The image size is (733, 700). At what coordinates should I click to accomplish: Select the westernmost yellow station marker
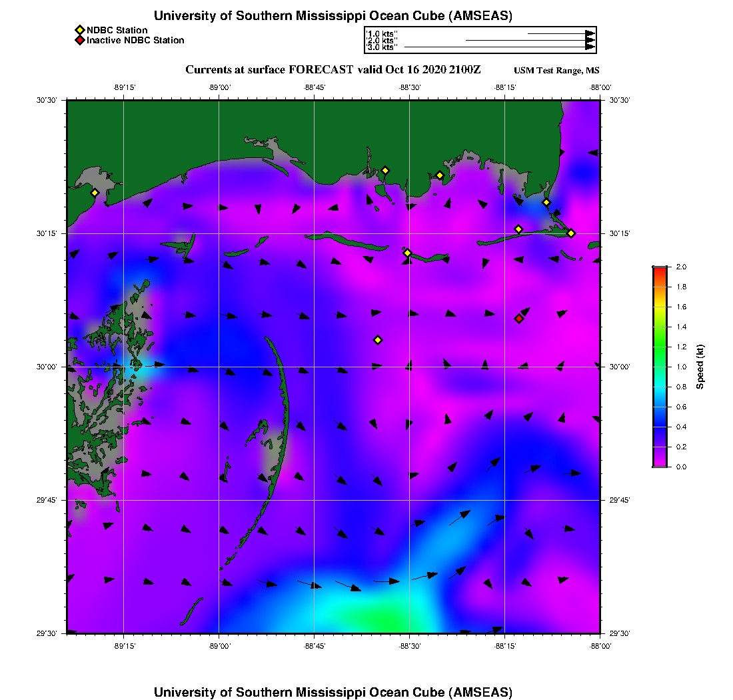(x=95, y=193)
